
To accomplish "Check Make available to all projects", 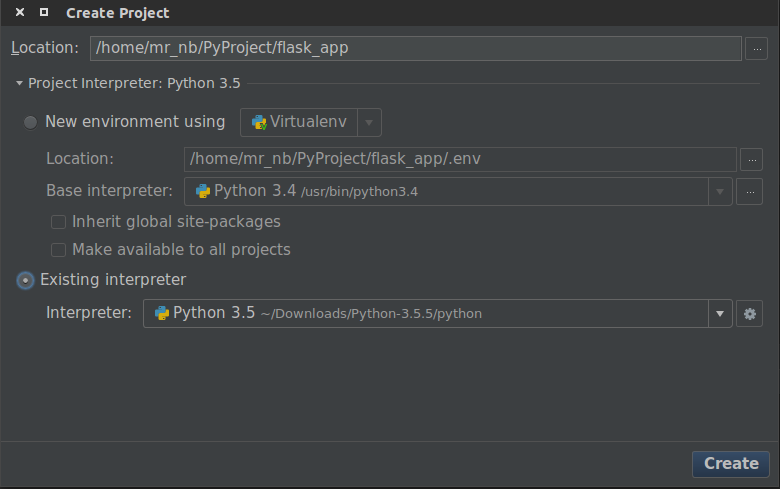I will pos(59,250).
